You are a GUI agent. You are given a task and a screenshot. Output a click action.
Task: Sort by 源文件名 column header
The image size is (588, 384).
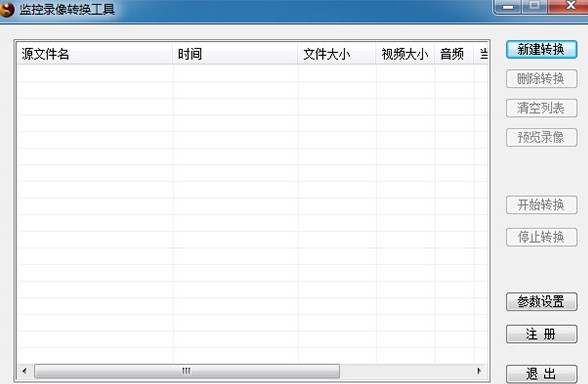point(95,54)
